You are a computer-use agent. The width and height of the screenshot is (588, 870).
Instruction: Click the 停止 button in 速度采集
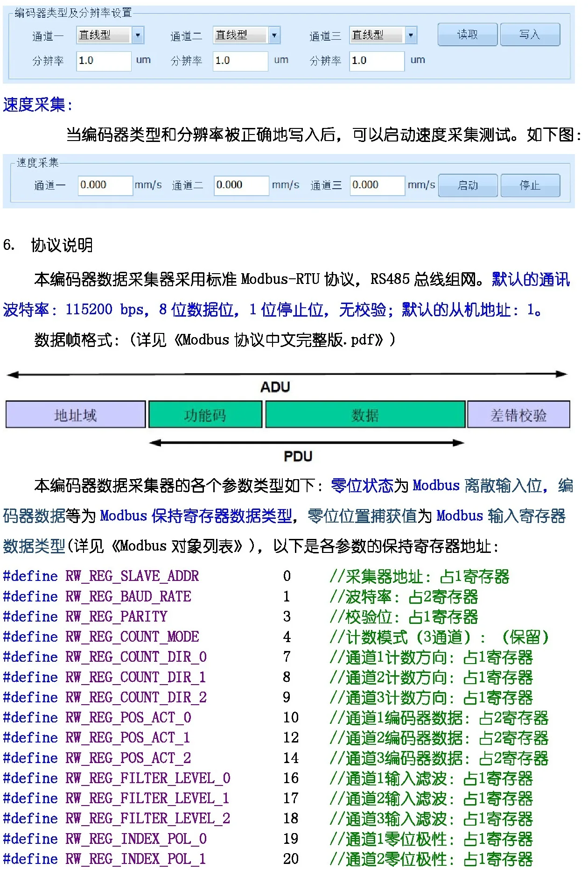[x=531, y=185]
